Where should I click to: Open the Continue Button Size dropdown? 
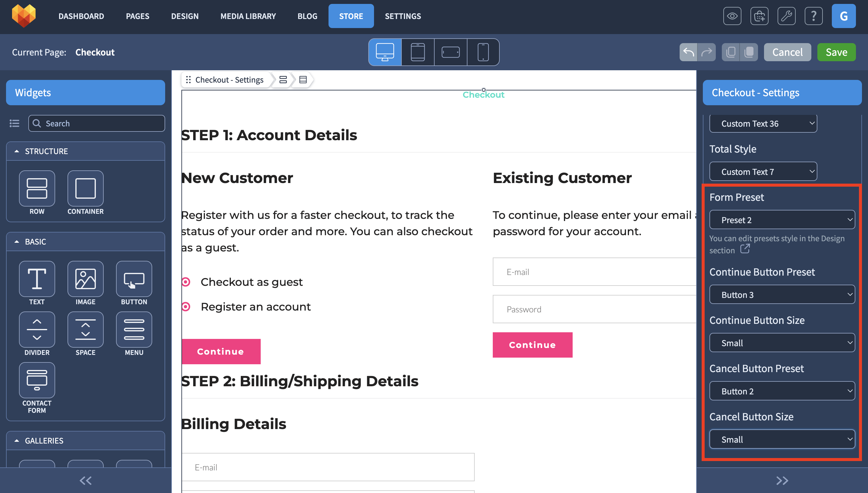782,343
